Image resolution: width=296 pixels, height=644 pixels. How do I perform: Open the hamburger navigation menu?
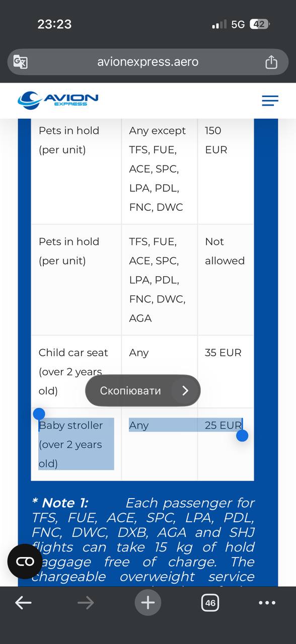click(270, 101)
